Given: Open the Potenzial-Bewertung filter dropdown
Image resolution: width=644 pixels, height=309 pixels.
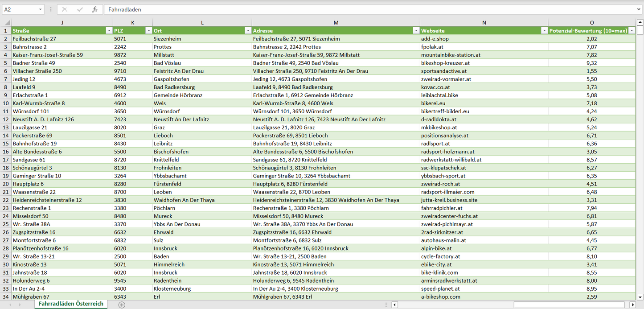Looking at the screenshot, I should click(x=631, y=31).
